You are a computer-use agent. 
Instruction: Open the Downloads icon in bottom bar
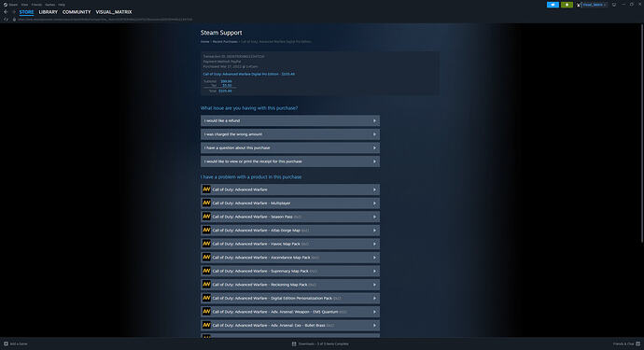point(294,343)
